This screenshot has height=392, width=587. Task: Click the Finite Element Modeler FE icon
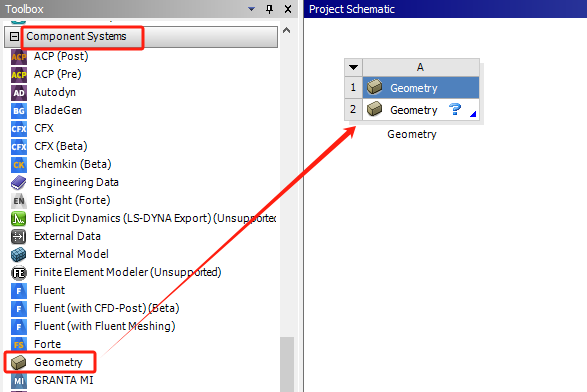tap(19, 273)
